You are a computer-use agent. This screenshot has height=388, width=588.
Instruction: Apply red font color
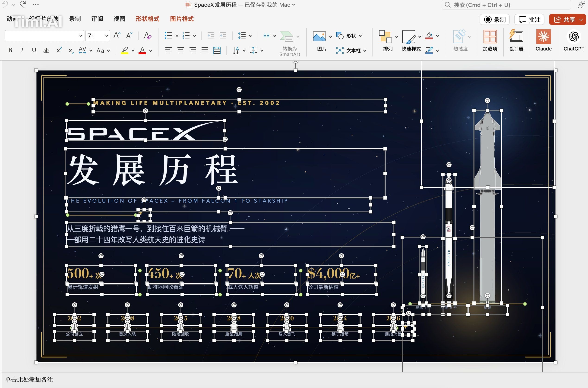(x=142, y=50)
